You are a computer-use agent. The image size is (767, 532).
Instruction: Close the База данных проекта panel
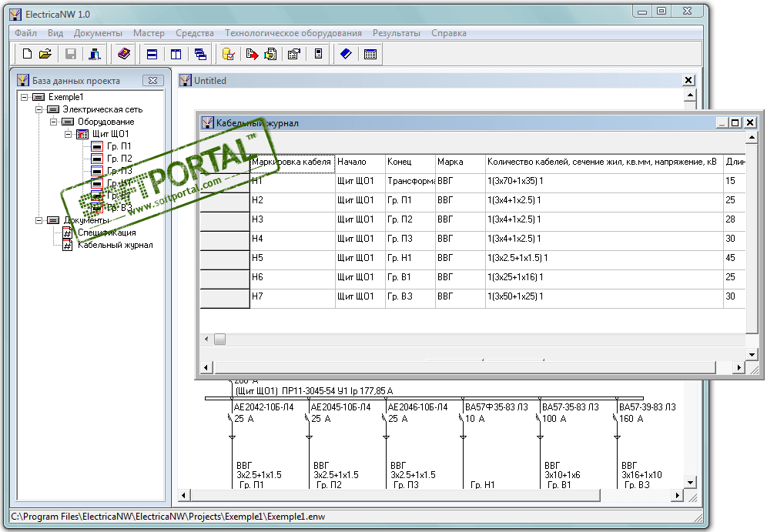(152, 81)
